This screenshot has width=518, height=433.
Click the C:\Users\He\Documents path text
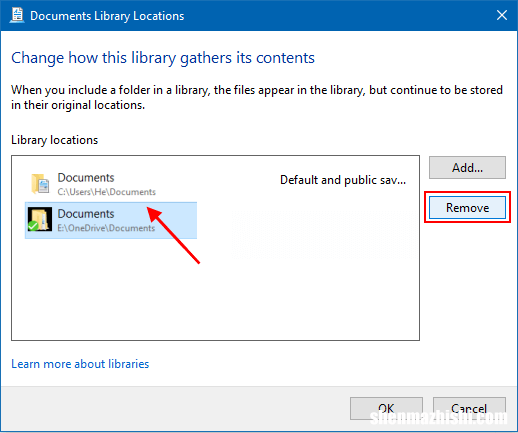click(x=107, y=192)
